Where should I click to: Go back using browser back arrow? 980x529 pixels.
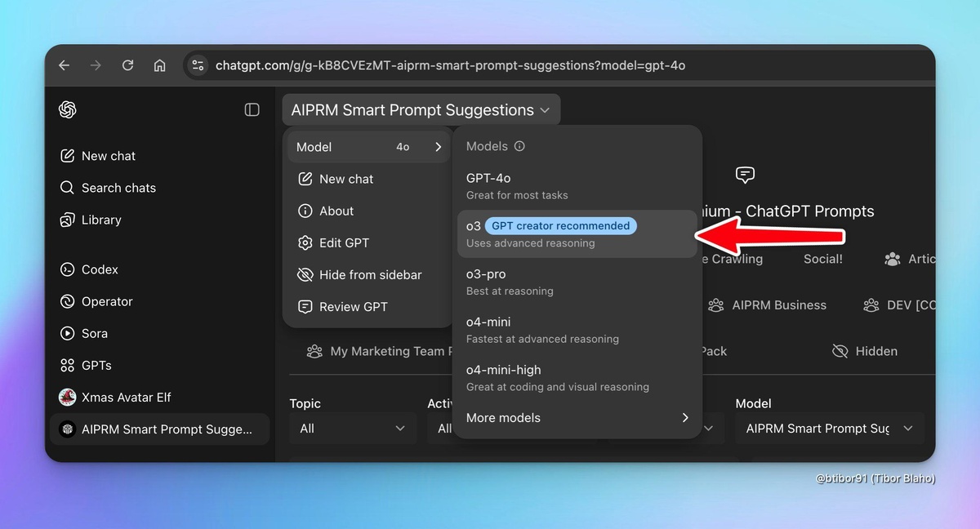click(65, 65)
